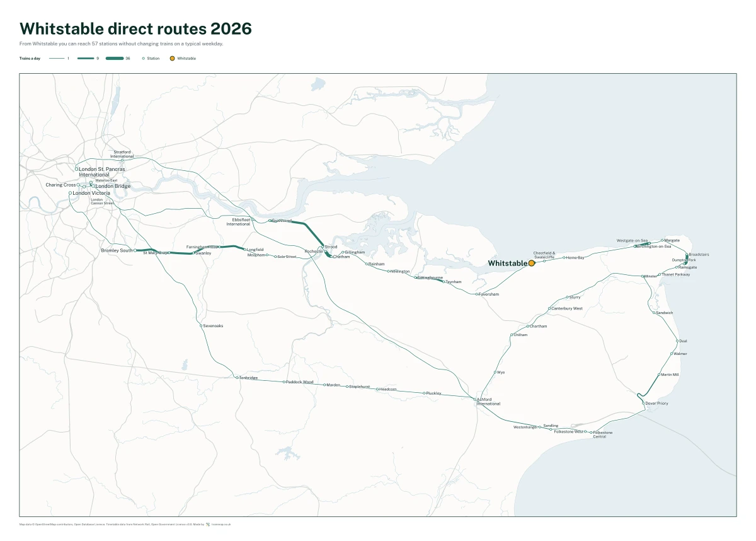Click the 'Trains a day' legend label
Viewport: 756px width, 541px height.
click(30, 58)
